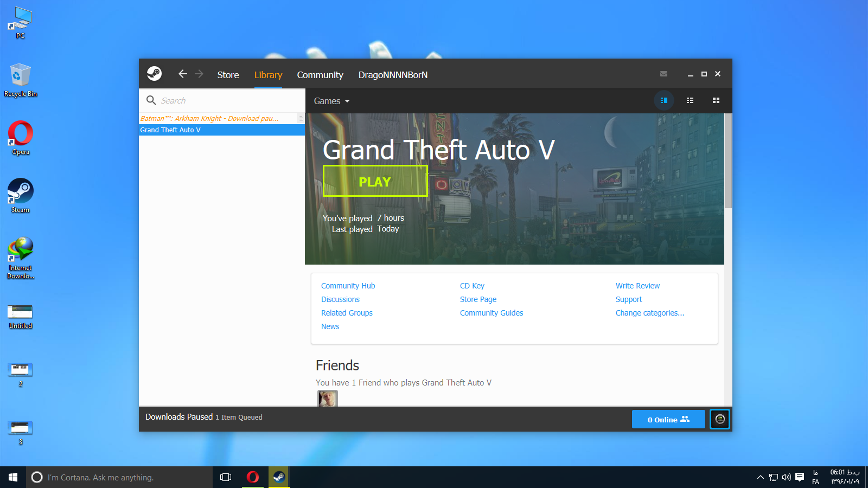Image resolution: width=868 pixels, height=488 pixels.
Task: Open the 0 Online friends list
Action: click(x=668, y=419)
